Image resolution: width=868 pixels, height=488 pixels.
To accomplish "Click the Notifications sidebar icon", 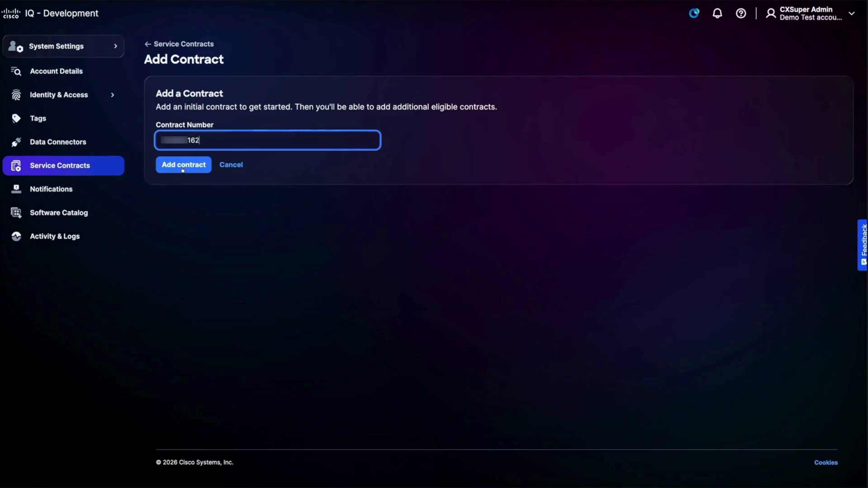I will (x=16, y=189).
